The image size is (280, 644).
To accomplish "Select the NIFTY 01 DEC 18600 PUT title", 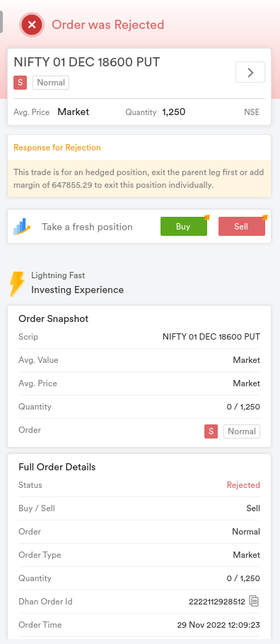I will click(x=87, y=62).
